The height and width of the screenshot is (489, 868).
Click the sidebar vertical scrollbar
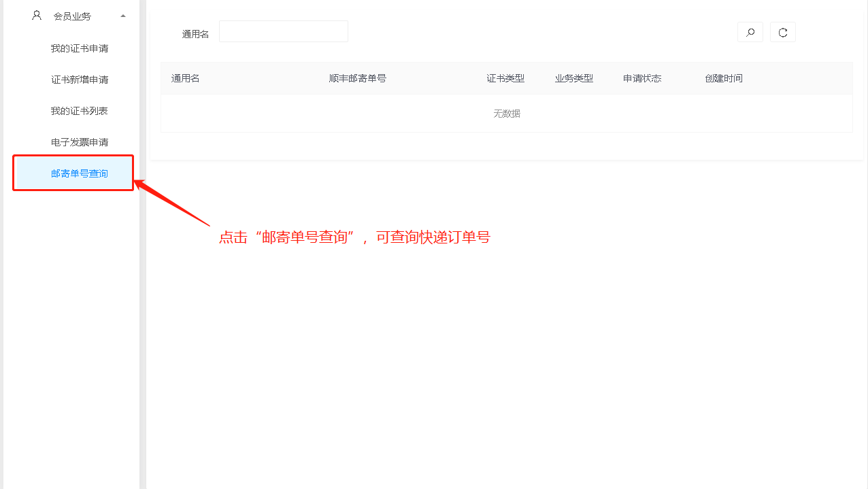143,245
